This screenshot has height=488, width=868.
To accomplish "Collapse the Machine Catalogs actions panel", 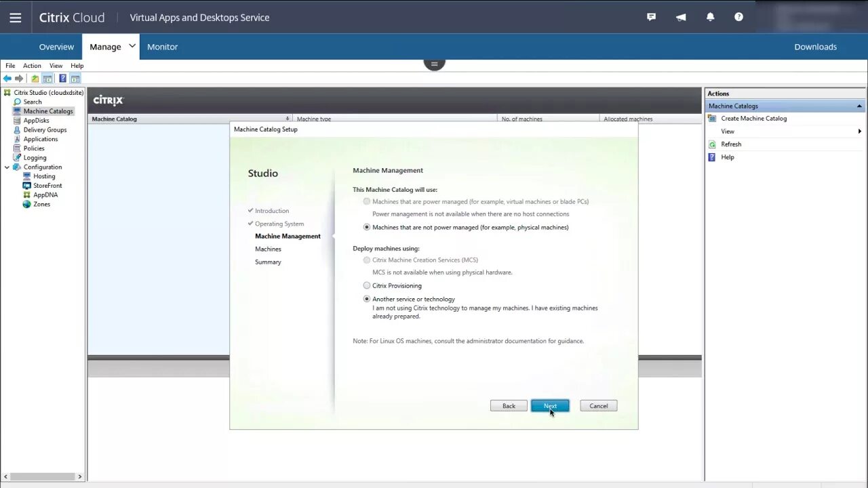I will [859, 106].
